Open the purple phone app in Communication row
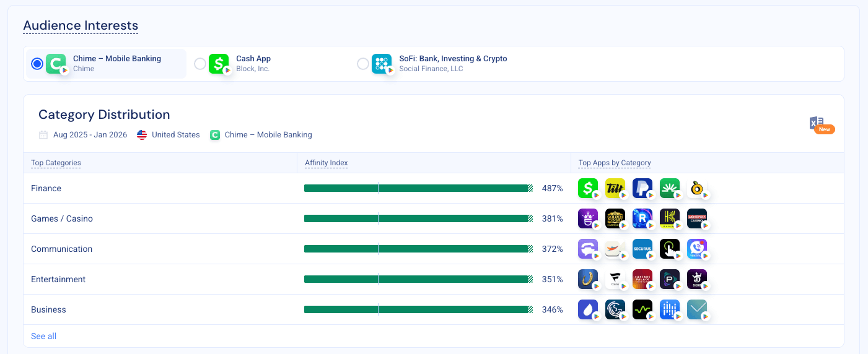Viewport: 868px width, 354px height. (x=588, y=249)
